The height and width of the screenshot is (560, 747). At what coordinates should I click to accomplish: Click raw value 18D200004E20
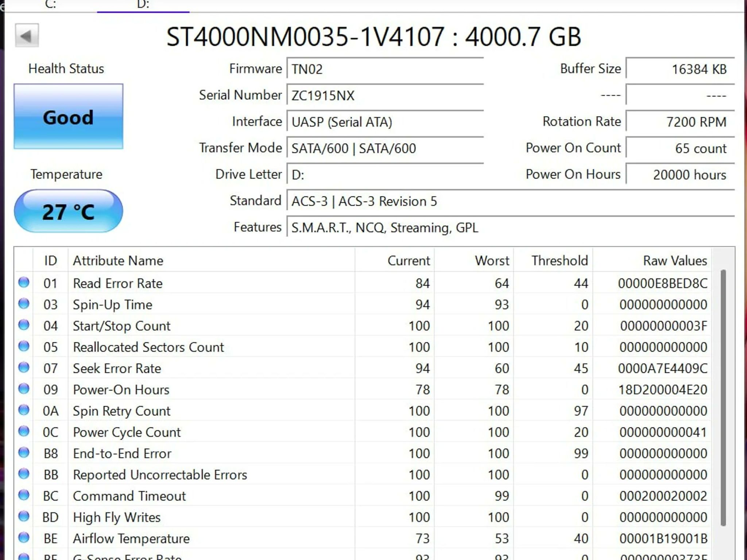pos(663,390)
